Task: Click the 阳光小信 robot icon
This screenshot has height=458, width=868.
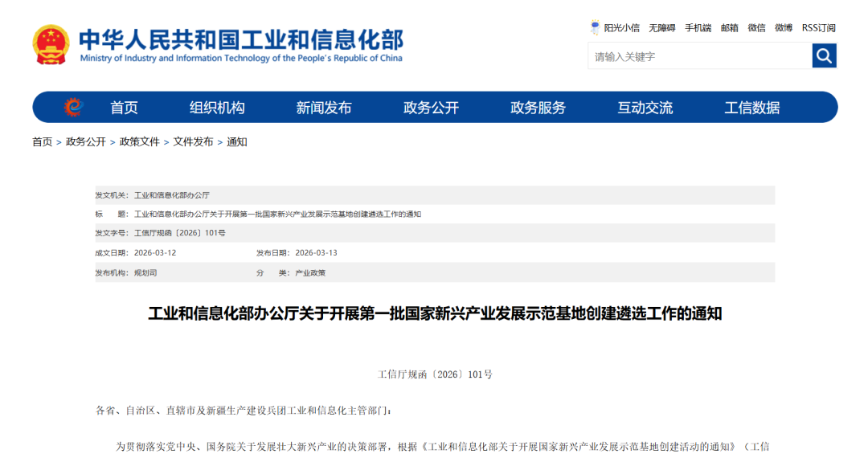Action: coord(596,27)
